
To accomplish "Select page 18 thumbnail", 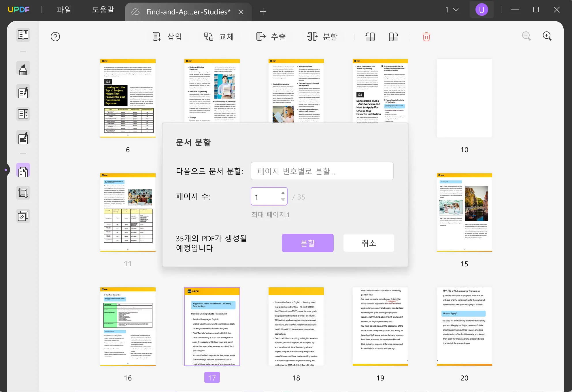I will coord(296,327).
